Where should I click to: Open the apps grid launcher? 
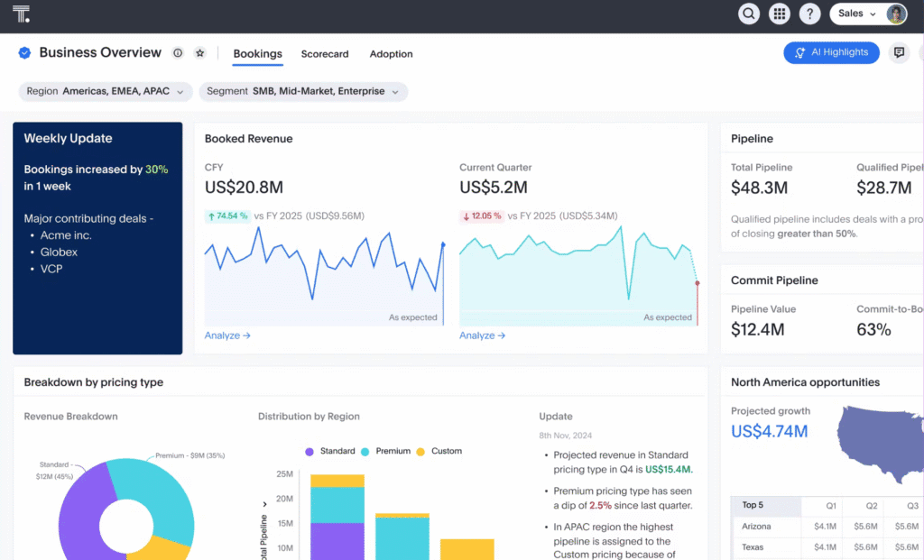779,14
